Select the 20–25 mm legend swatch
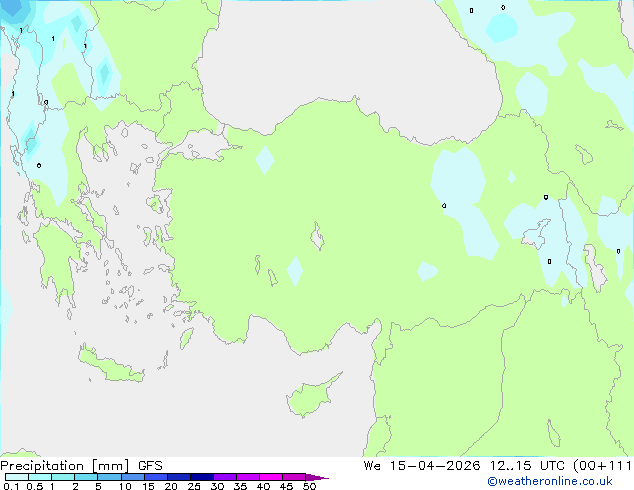 (x=178, y=477)
